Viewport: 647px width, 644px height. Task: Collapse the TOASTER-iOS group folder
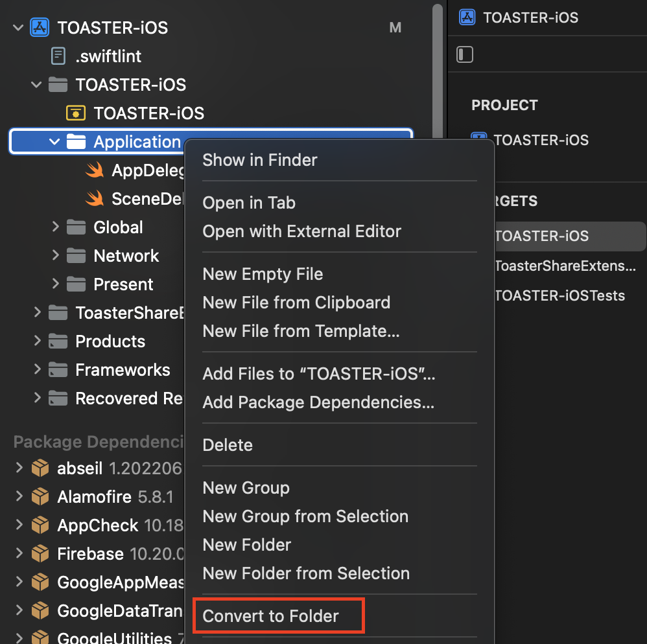click(36, 84)
